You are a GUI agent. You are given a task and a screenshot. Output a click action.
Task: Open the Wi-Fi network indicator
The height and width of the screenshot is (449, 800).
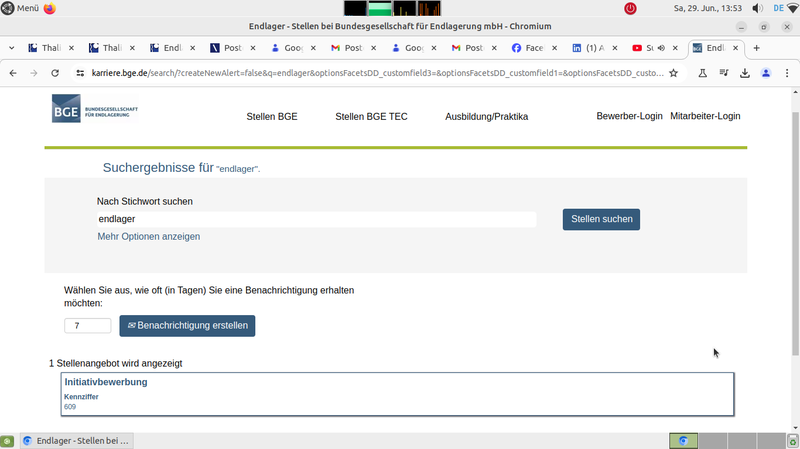[x=792, y=8]
